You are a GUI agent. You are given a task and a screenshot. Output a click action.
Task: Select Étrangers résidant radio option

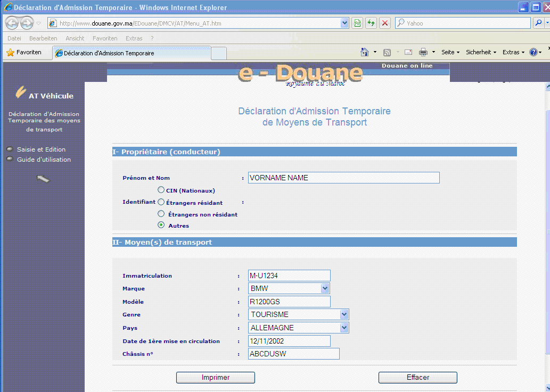(x=161, y=202)
